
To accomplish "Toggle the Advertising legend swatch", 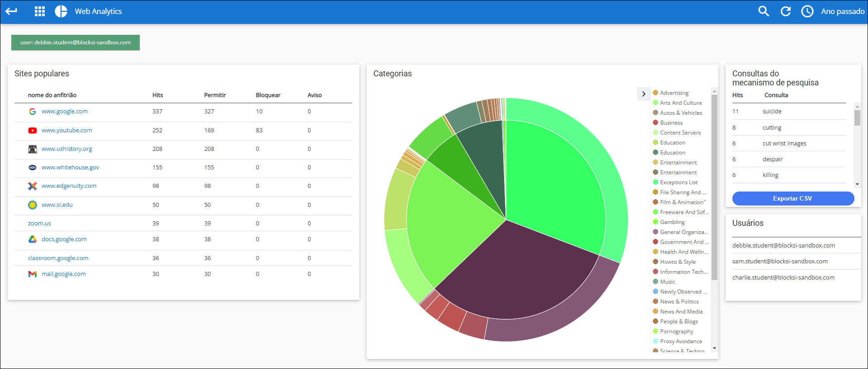I will (x=656, y=93).
